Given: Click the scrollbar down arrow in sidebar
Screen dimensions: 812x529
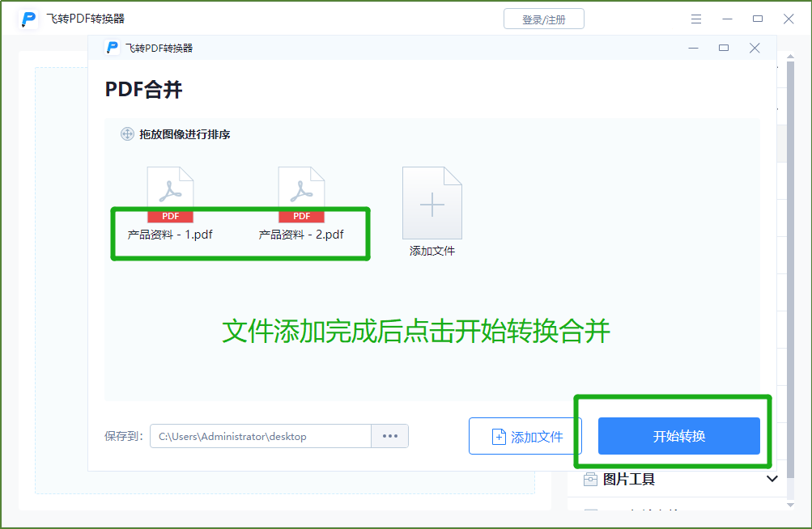Looking at the screenshot, I should pos(789,504).
